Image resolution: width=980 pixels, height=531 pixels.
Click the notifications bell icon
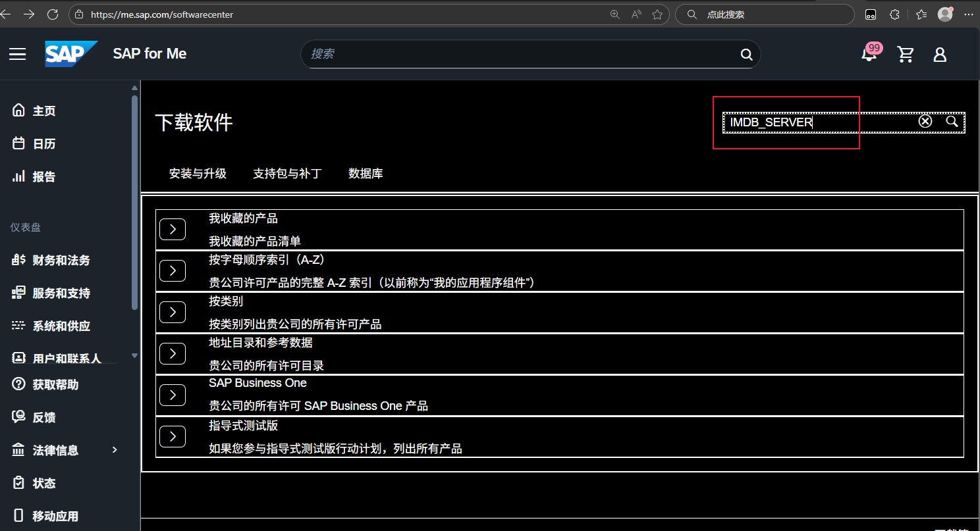click(869, 55)
